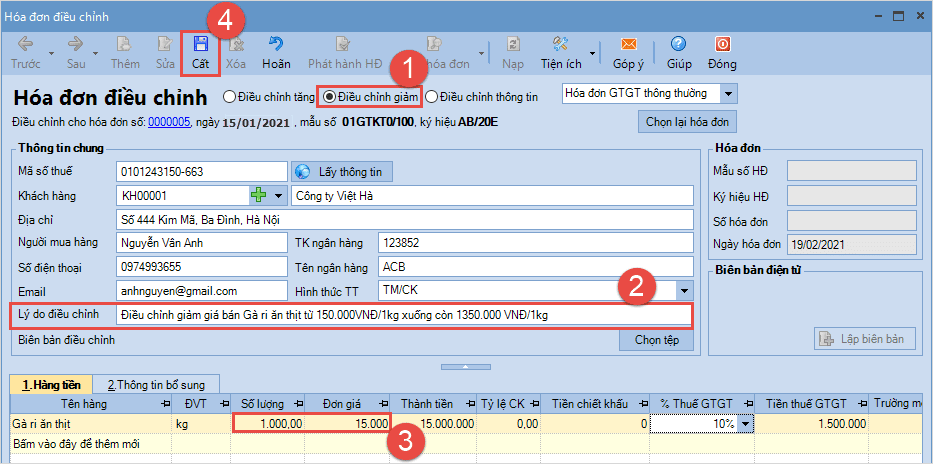Click the Mã số thuế field
The height and width of the screenshot is (464, 933).
pos(202,173)
